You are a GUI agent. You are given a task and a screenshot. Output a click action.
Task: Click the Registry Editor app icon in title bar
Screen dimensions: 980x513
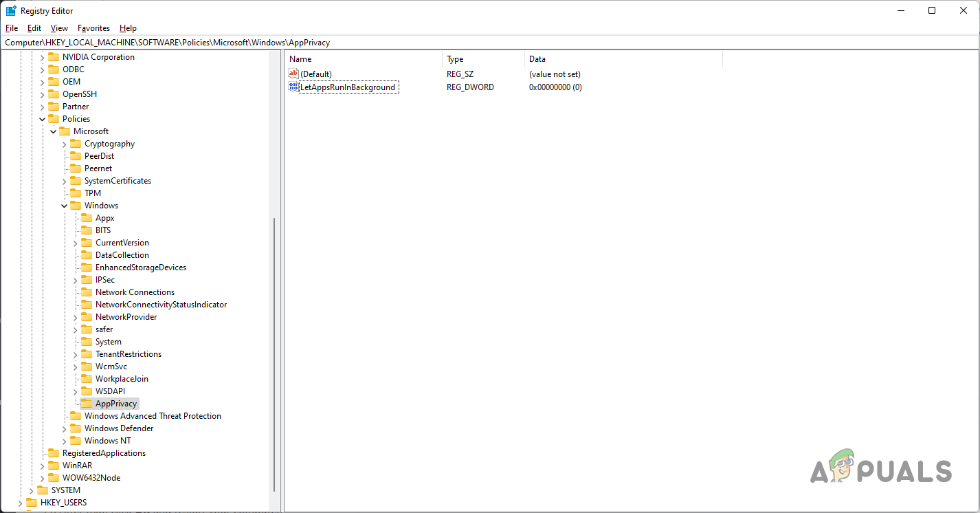tap(11, 11)
